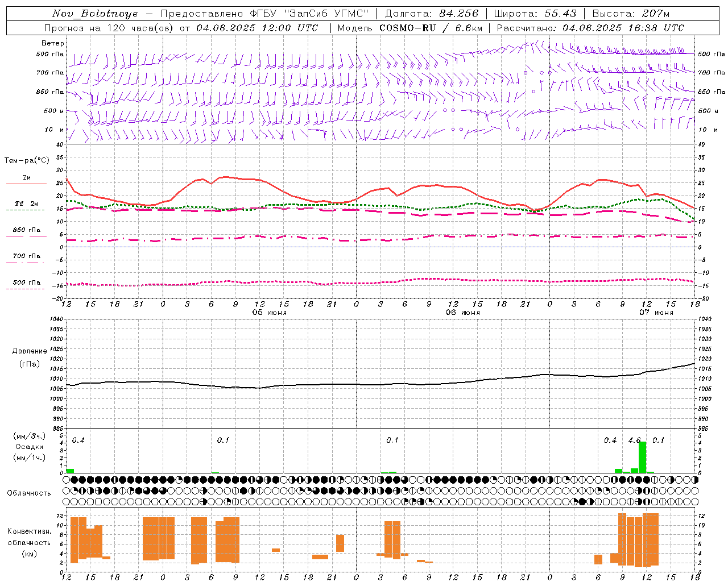Click the Тем-ра(°C) temperature panel label
Screen dimensions: 728x582
(x=27, y=161)
